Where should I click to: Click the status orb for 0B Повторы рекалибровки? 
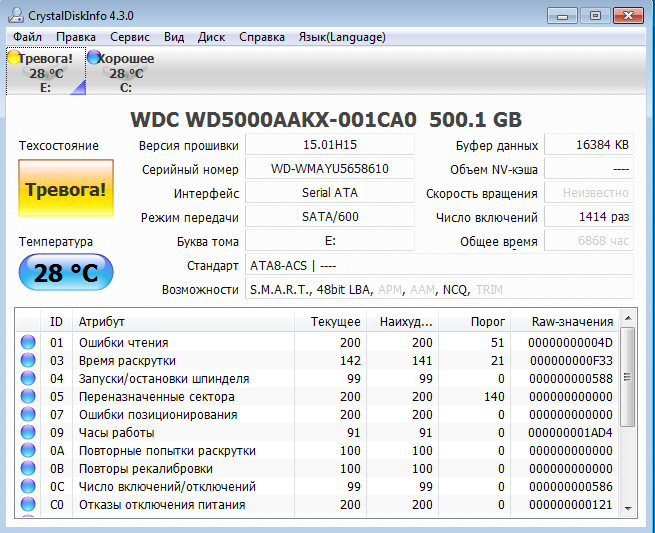28,468
